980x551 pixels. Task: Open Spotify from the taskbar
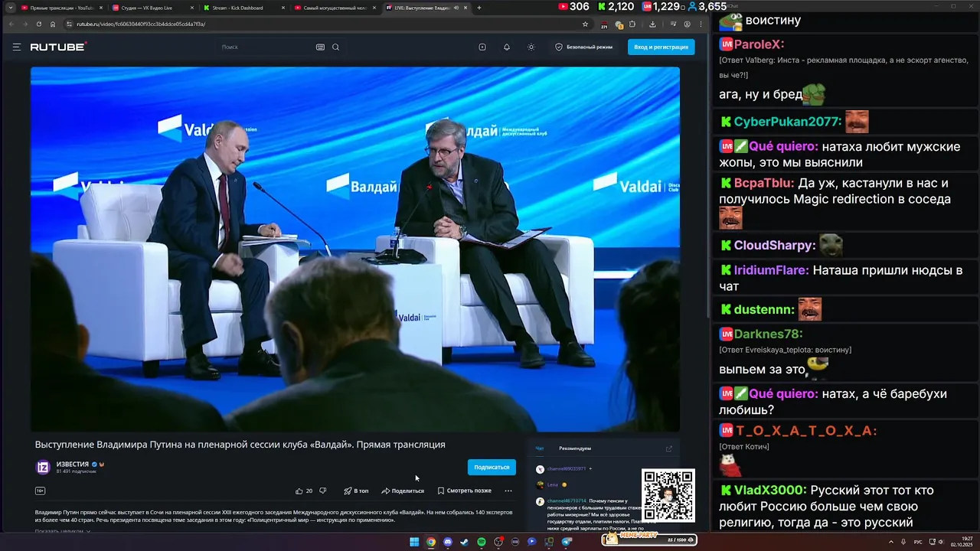click(482, 542)
